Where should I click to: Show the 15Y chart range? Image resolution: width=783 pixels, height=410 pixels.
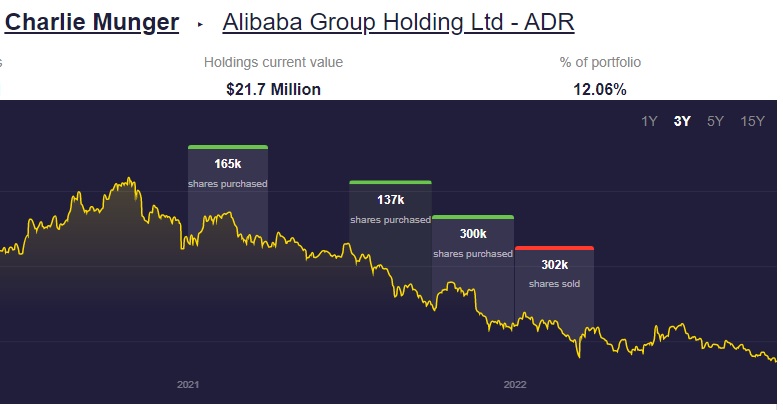753,122
